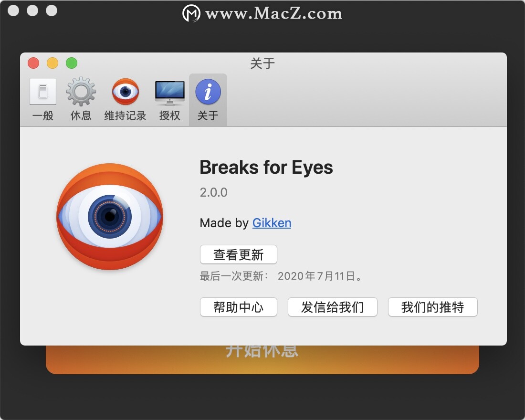This screenshot has width=525, height=420.
Task: Switch to the 一般 tab label
Action: (43, 115)
